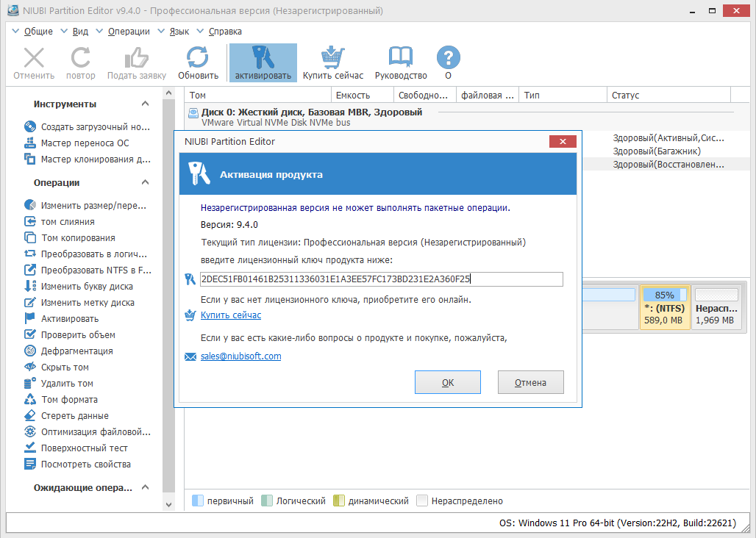Select Создать загрузочный носитель tool
Image resolution: width=756 pixels, height=538 pixels.
pyautogui.click(x=88, y=126)
